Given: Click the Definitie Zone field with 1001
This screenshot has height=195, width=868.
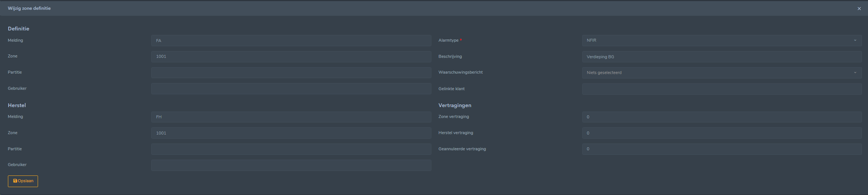Looking at the screenshot, I should coord(291,57).
